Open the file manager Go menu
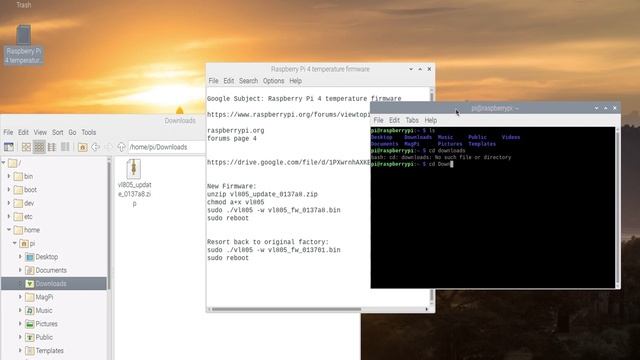 tap(72, 132)
